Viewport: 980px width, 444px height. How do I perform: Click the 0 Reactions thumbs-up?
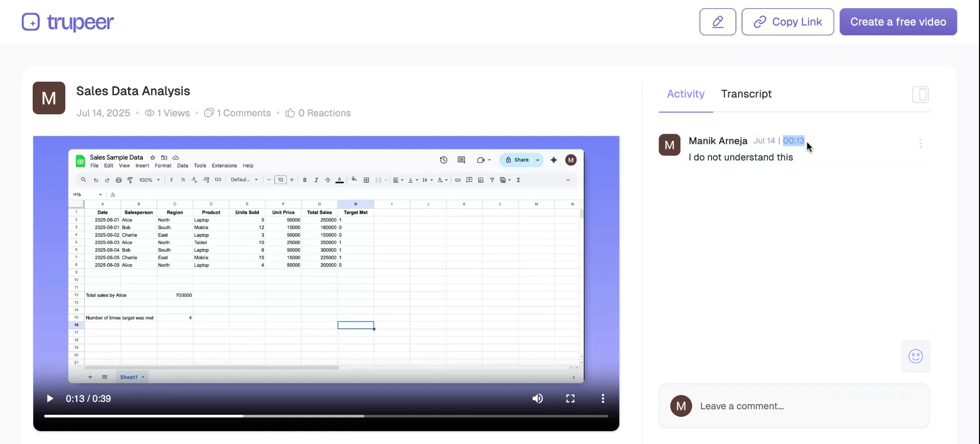(x=318, y=113)
